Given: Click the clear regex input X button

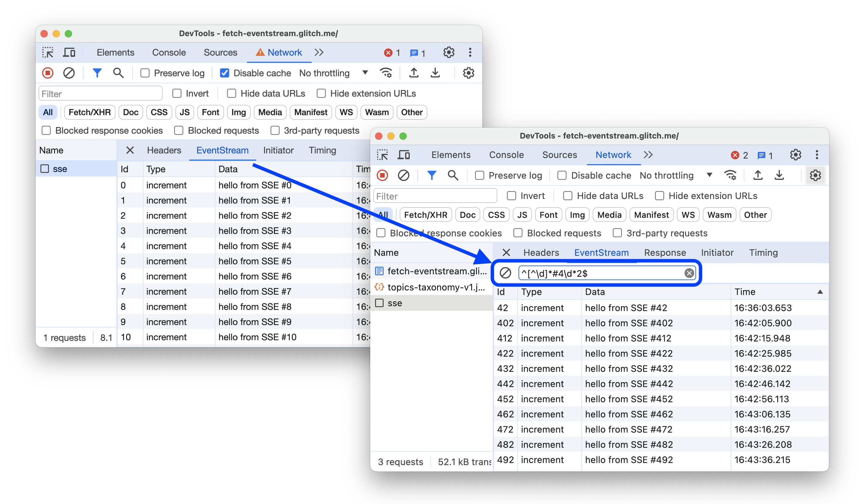Looking at the screenshot, I should pos(689,273).
